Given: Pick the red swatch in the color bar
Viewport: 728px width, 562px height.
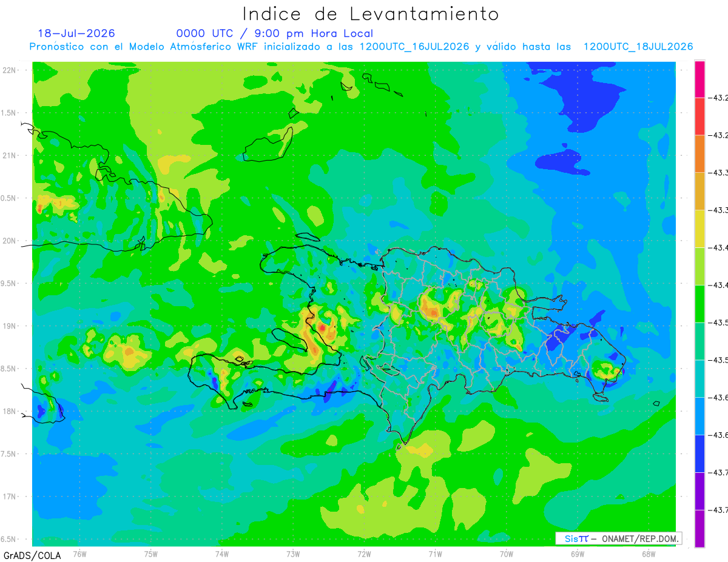Looking at the screenshot, I should [x=699, y=116].
